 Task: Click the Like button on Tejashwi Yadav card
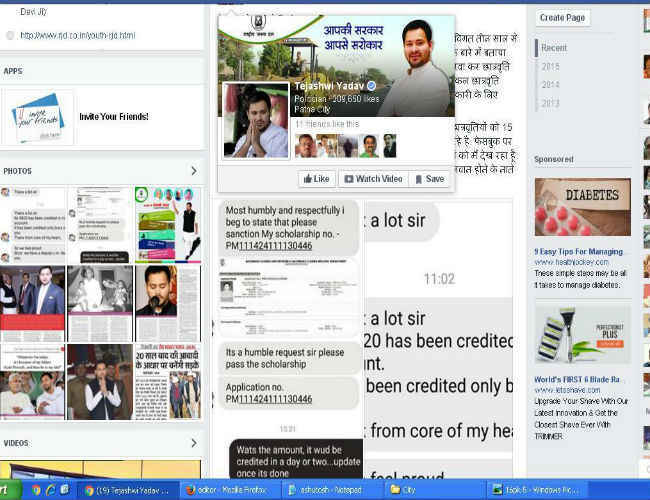315,179
